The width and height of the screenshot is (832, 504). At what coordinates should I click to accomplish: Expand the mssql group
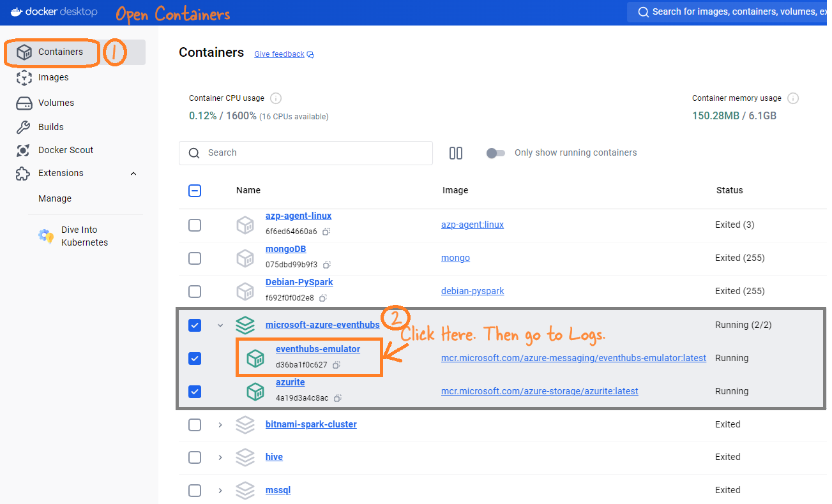pyautogui.click(x=220, y=491)
